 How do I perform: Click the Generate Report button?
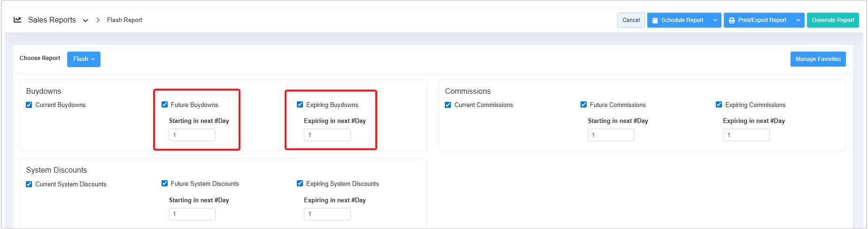(833, 20)
